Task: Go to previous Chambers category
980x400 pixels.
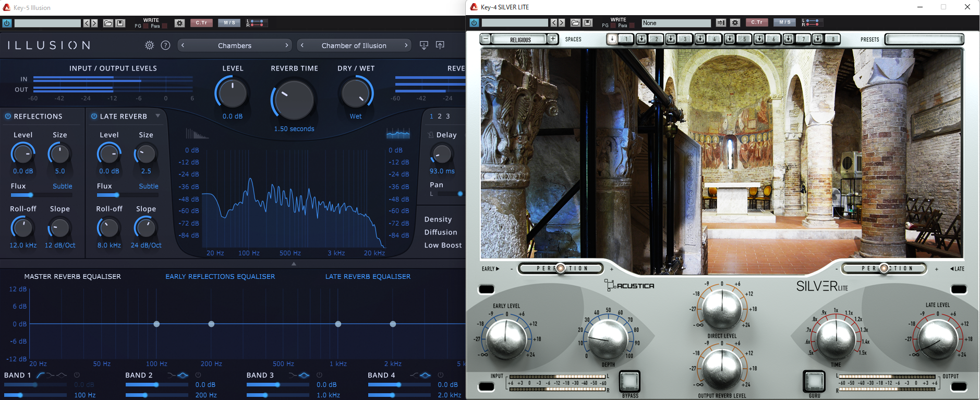Action: [x=183, y=45]
